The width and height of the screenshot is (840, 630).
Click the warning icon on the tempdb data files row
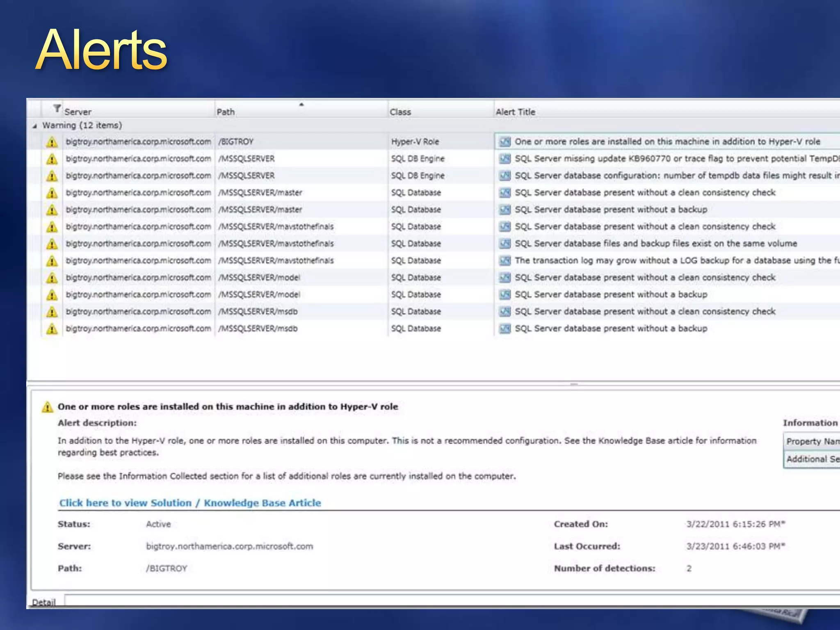pyautogui.click(x=52, y=176)
